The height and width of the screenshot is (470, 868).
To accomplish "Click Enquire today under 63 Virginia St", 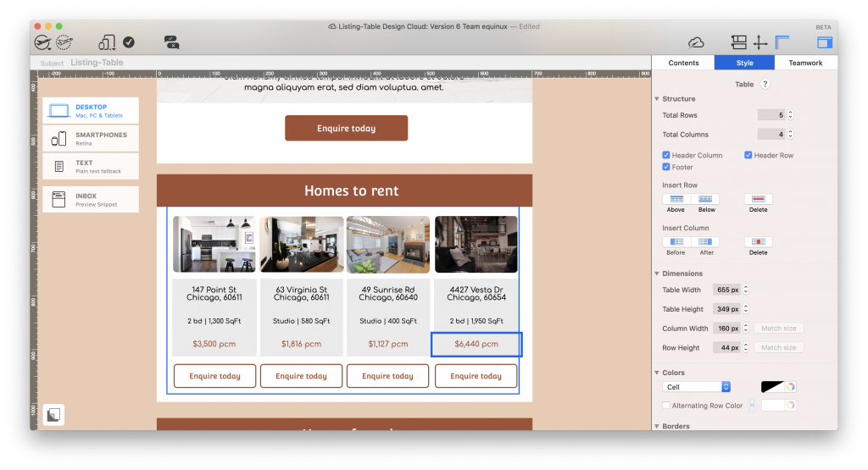I will [x=301, y=376].
